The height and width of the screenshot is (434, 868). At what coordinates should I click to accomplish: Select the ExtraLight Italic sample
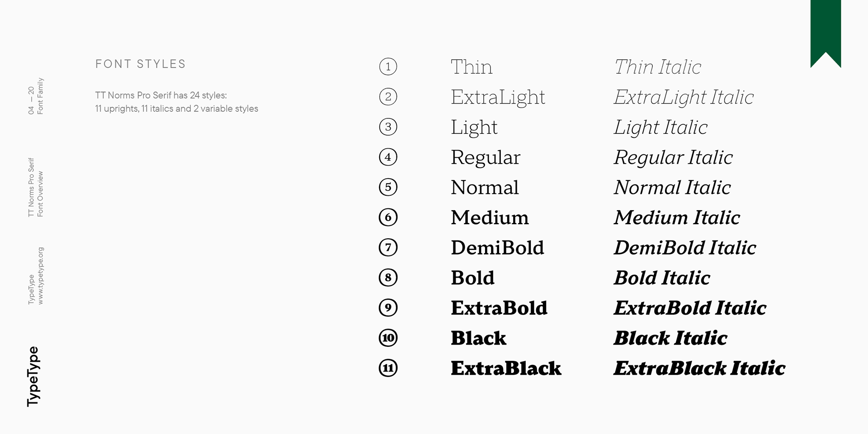tap(684, 97)
